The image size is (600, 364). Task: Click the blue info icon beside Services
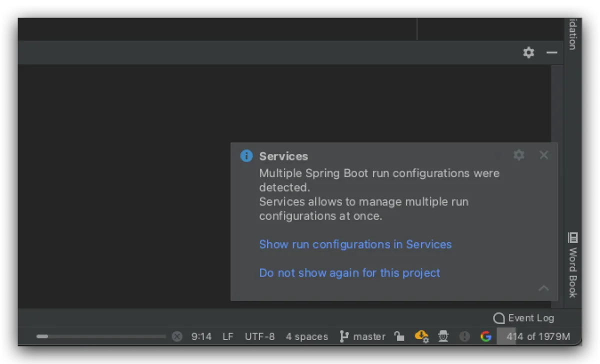246,156
